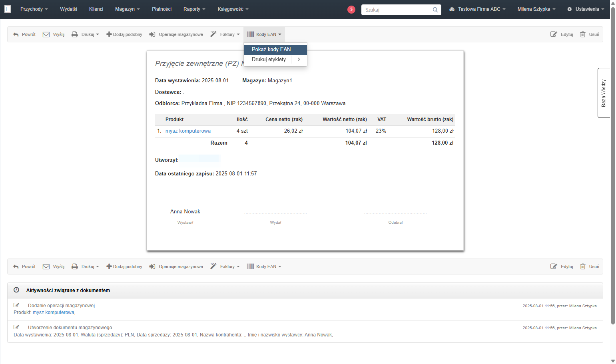Click the edit icon beside Dodanie operacji magazynowej
616x364 pixels.
point(16,305)
